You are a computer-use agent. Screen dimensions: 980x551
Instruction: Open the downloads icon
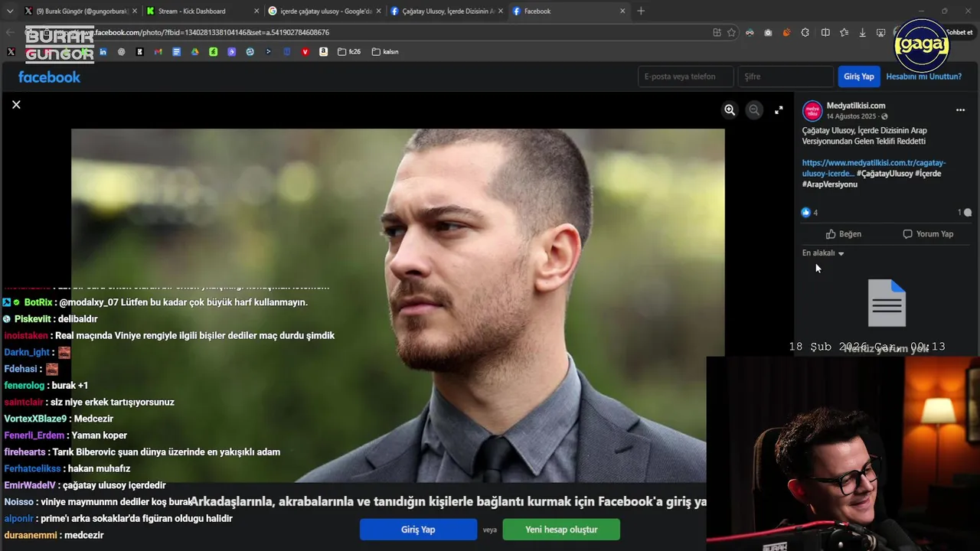(863, 33)
